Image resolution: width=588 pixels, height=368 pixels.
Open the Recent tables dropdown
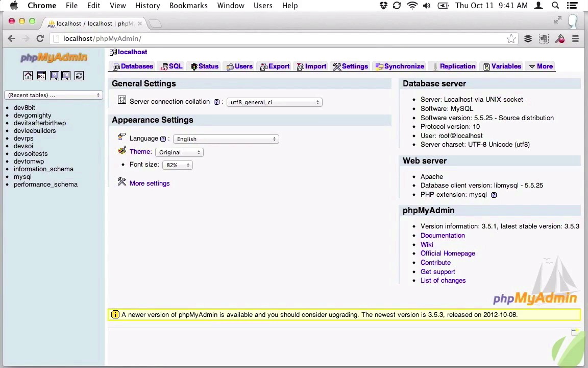click(x=54, y=95)
